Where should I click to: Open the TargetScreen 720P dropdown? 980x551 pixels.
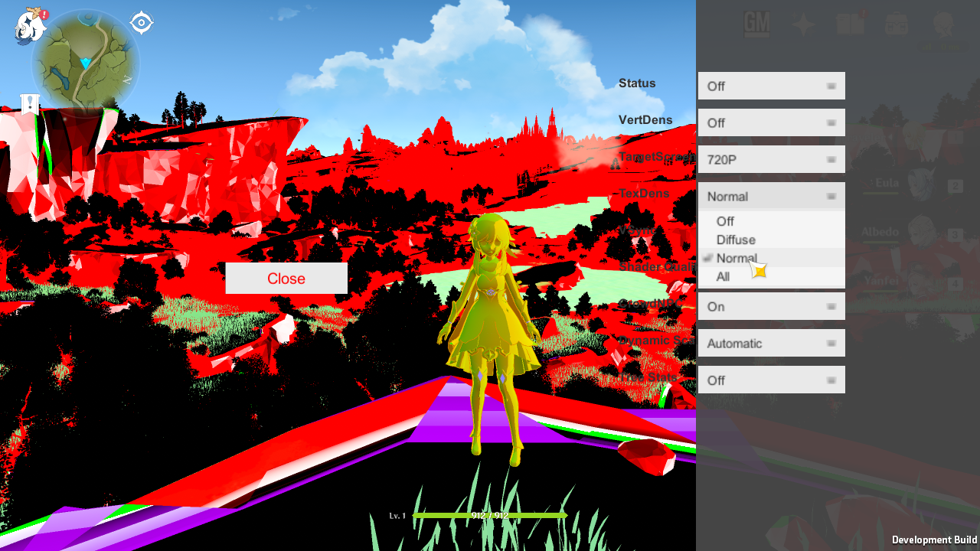coord(772,159)
